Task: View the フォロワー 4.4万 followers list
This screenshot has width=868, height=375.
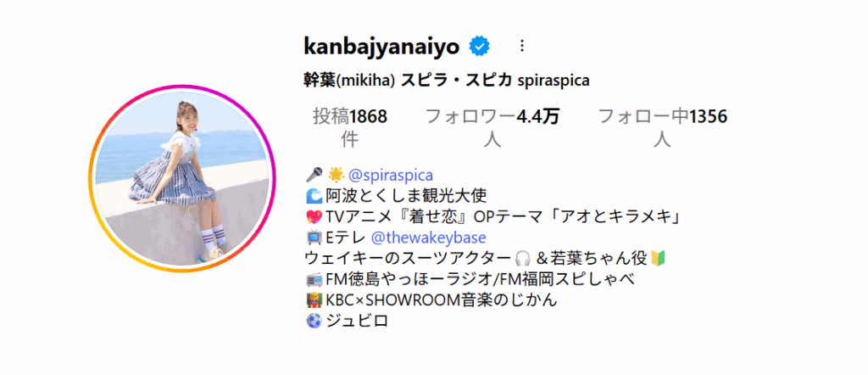Action: click(492, 127)
